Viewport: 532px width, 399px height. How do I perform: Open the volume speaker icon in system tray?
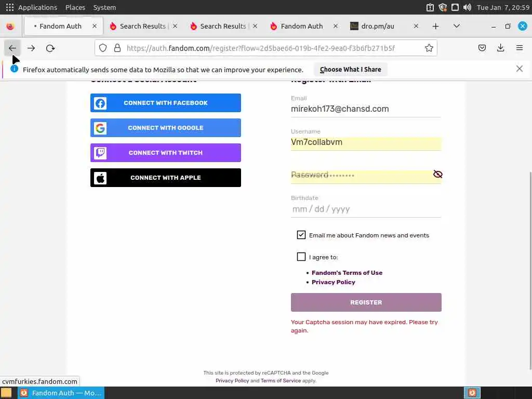tap(467, 7)
